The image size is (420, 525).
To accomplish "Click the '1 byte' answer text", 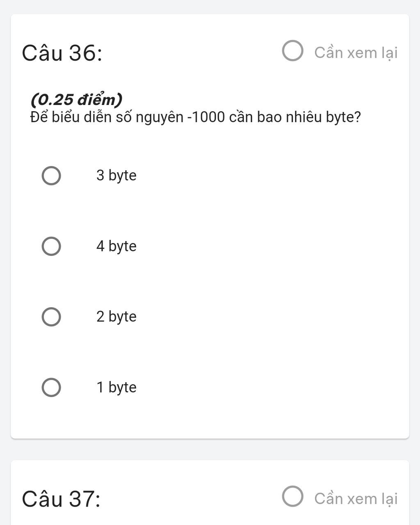I will 116,387.
